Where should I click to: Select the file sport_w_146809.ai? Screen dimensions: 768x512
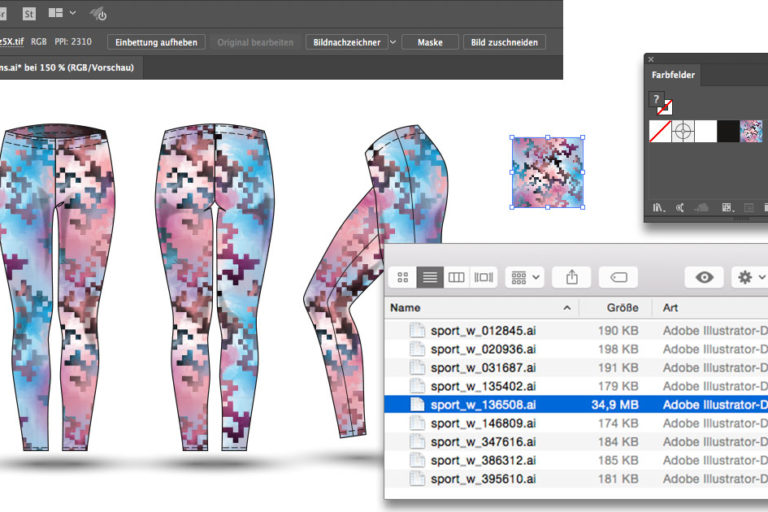tap(483, 424)
